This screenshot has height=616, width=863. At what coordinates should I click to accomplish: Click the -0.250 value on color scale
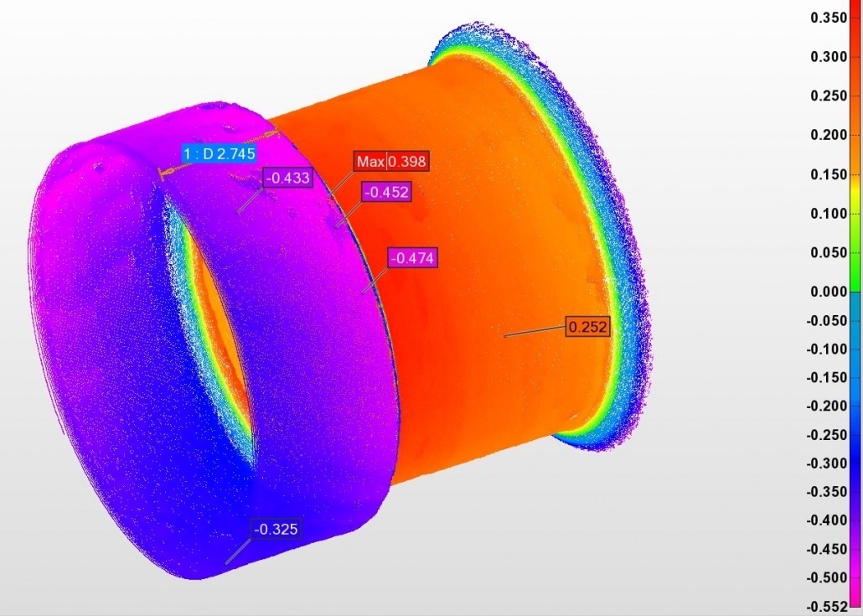[827, 435]
